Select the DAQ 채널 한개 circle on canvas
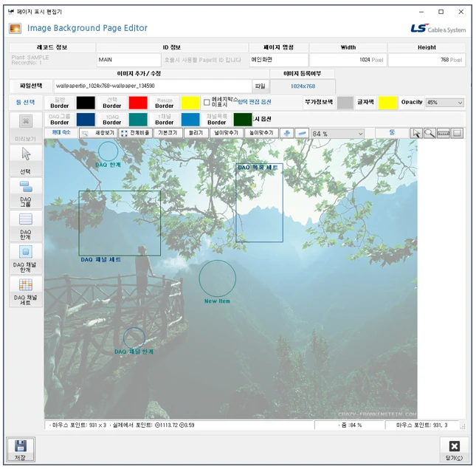The width and height of the screenshot is (476, 469). tap(134, 338)
